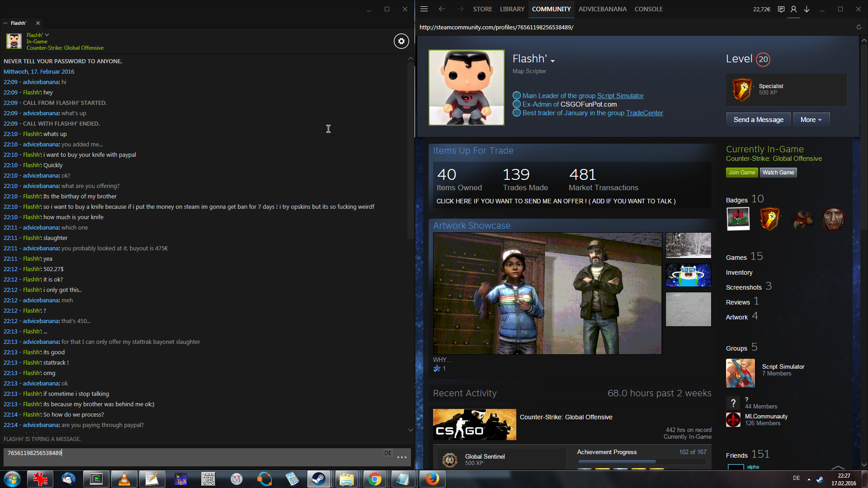This screenshot has width=868, height=488.
Task: Open the friends list person icon
Action: coord(793,9)
